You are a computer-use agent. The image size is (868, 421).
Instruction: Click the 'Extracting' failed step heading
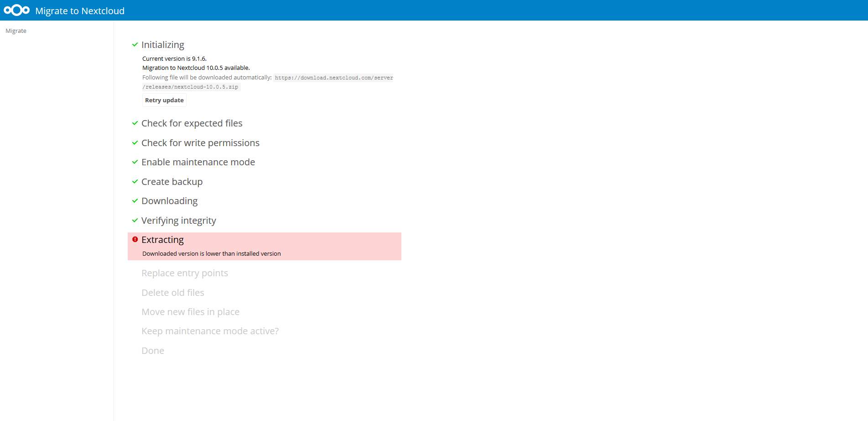162,240
